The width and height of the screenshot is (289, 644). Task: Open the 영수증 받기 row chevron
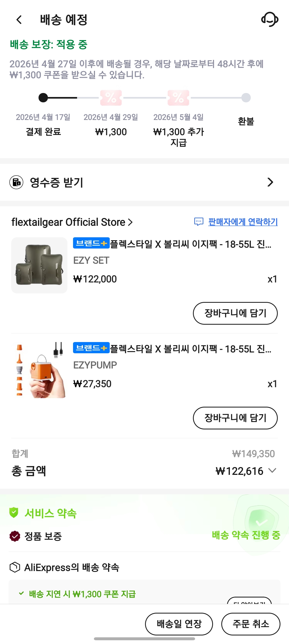(x=270, y=182)
